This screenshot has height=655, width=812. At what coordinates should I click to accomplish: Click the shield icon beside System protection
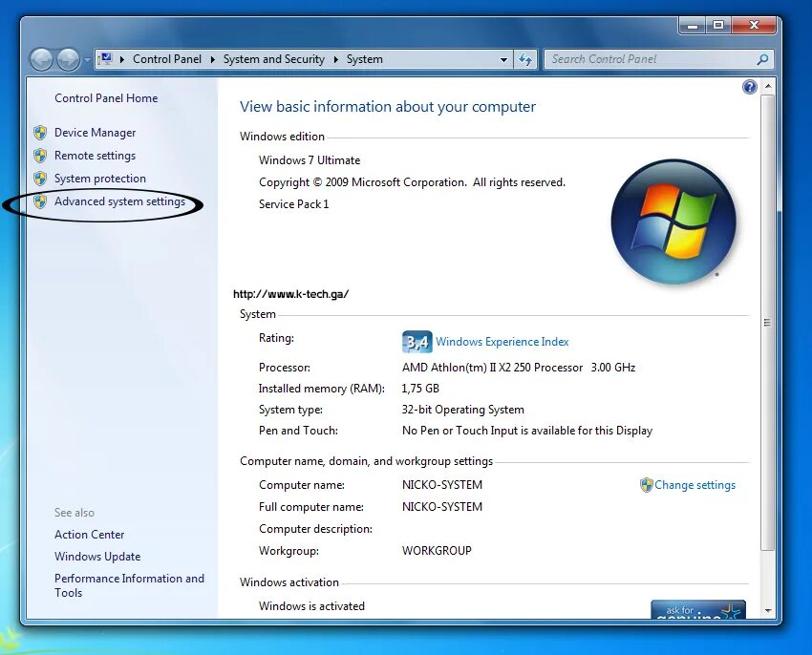(x=40, y=179)
